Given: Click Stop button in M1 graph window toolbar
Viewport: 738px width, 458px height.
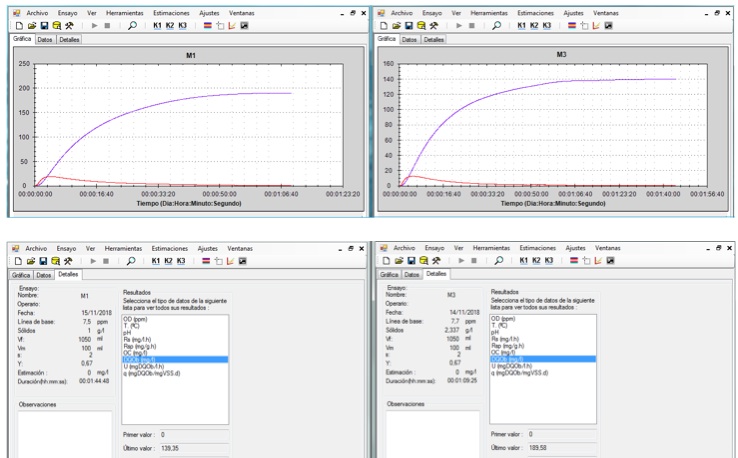Looking at the screenshot, I should point(107,25).
